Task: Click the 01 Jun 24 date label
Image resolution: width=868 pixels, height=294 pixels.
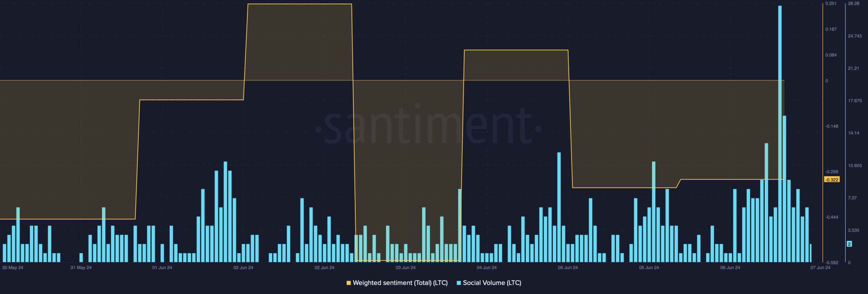Action: [162, 268]
